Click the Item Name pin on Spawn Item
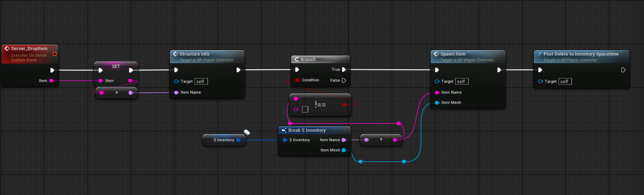 (437, 93)
